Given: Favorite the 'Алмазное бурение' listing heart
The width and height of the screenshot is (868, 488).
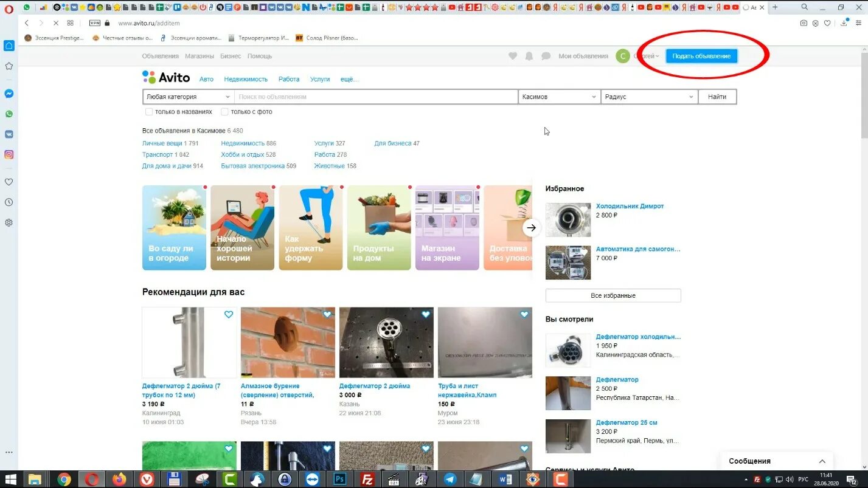Looking at the screenshot, I should [327, 314].
